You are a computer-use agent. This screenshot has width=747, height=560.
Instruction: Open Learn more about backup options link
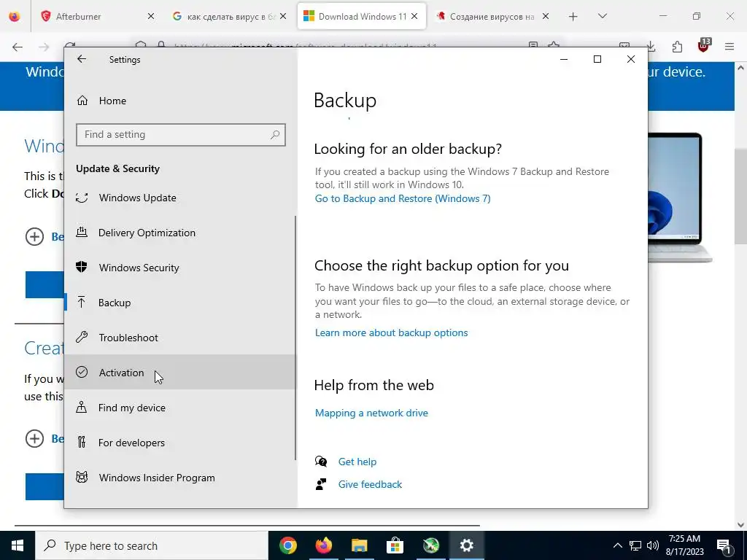coord(391,332)
